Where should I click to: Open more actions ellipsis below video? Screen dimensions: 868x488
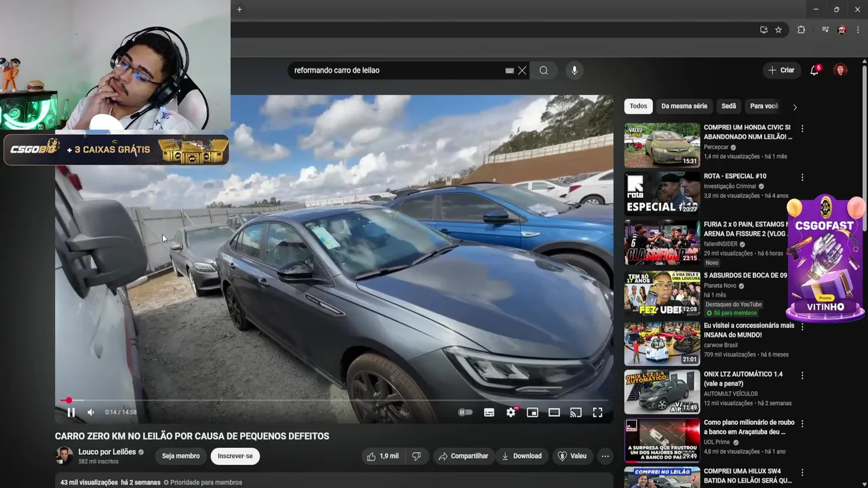tap(605, 456)
